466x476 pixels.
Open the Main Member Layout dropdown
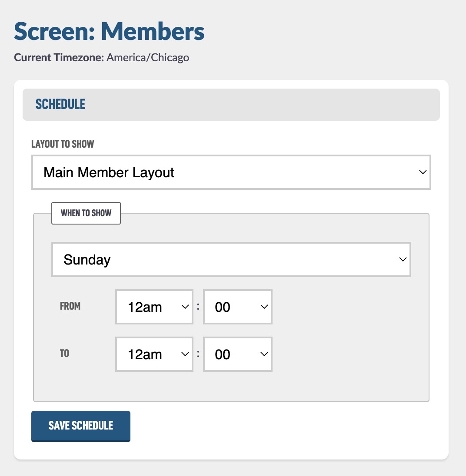(231, 172)
